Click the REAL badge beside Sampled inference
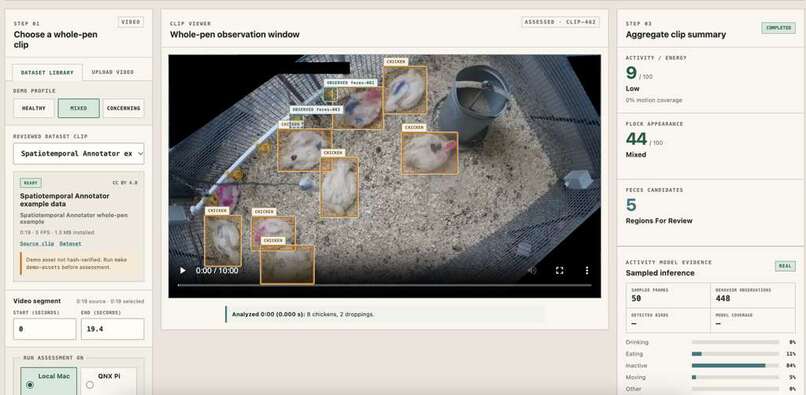The width and height of the screenshot is (806, 395). point(784,266)
